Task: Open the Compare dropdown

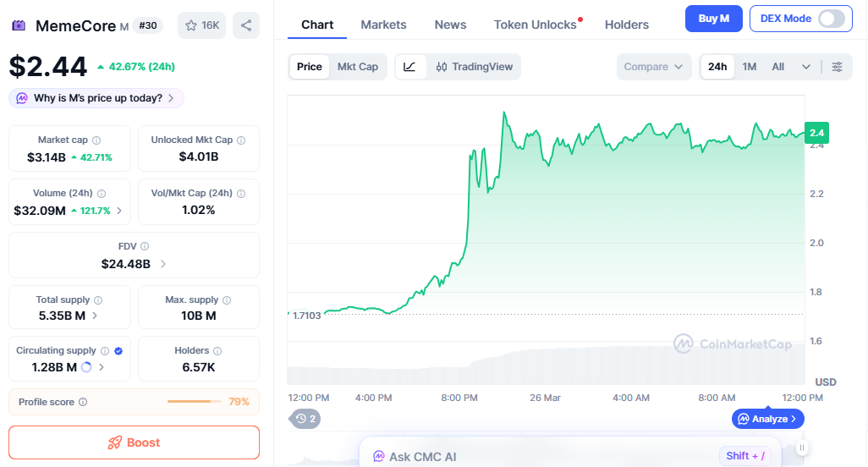Action: pyautogui.click(x=653, y=67)
